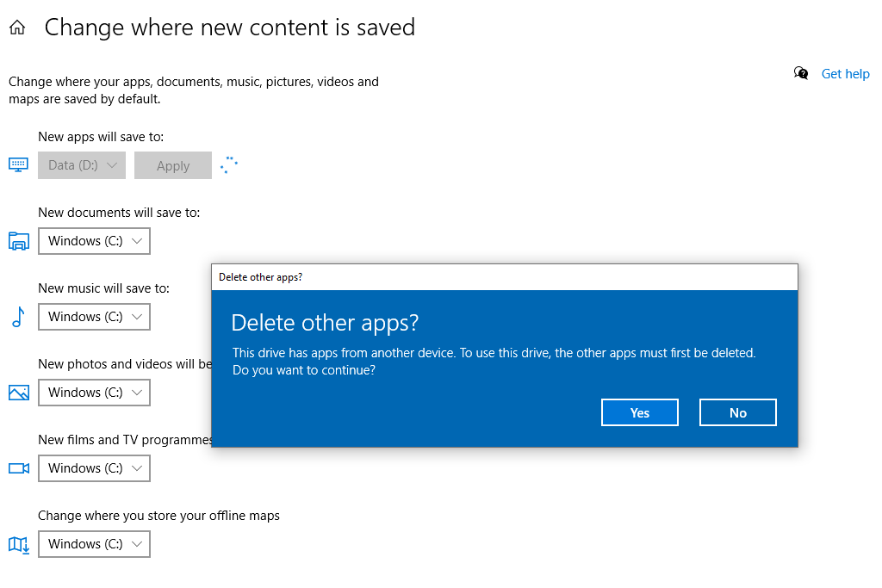Screen dimensions: 882x588
Task: Click the greyed Apply button
Action: coord(173,165)
